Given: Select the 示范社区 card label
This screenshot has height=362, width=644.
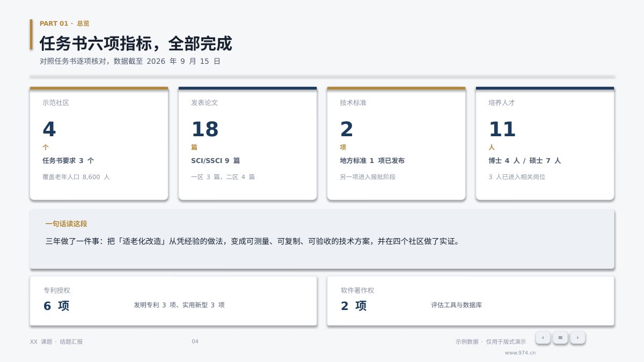Looking at the screenshot, I should point(56,102).
